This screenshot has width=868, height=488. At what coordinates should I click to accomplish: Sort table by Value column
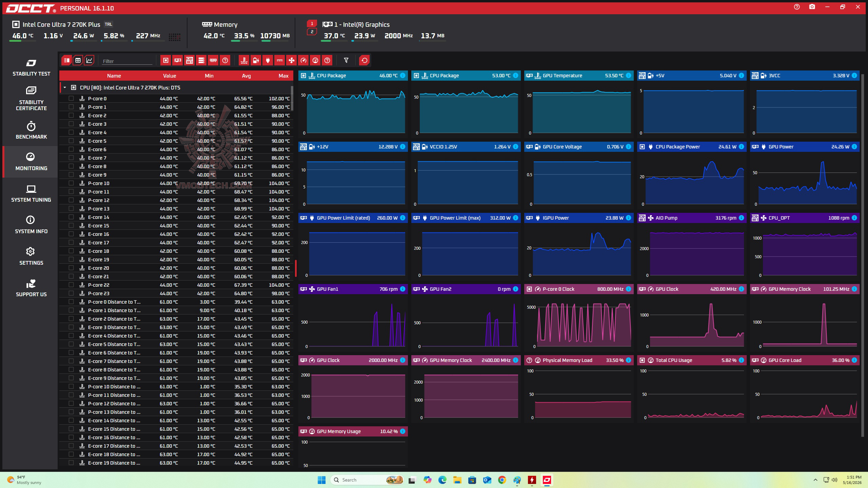click(x=170, y=76)
